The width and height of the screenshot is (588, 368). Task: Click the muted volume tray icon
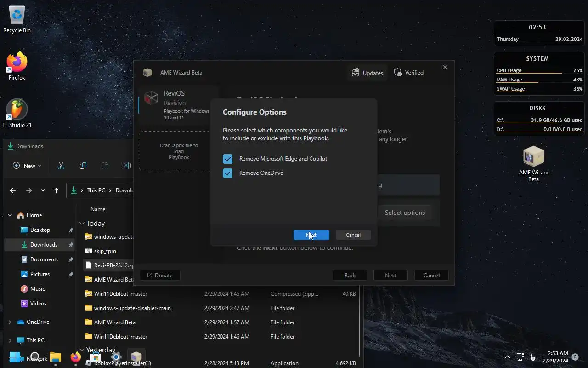point(532,357)
